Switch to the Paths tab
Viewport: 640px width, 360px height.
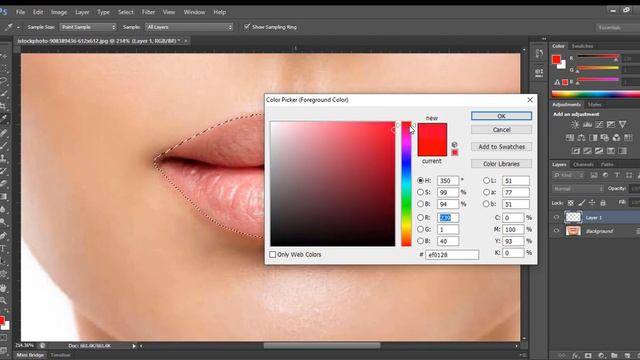click(x=607, y=164)
